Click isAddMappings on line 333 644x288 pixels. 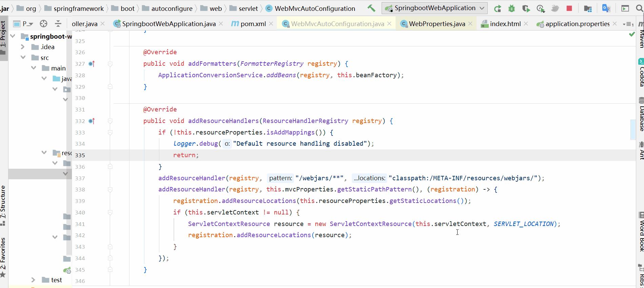tap(291, 132)
